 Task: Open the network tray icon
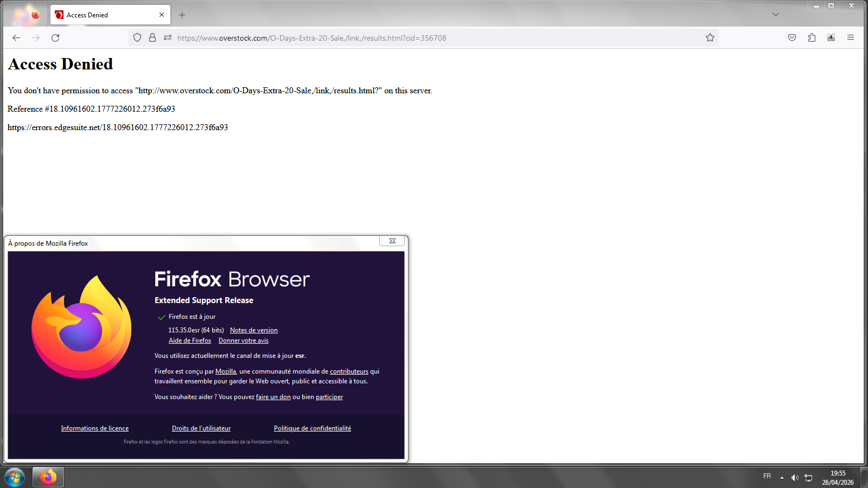[808, 478]
